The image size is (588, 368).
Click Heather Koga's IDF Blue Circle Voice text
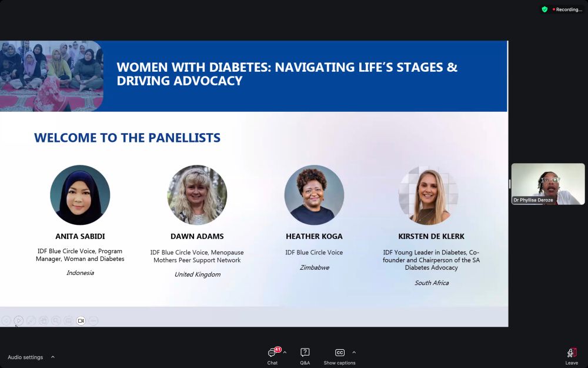tap(314, 253)
